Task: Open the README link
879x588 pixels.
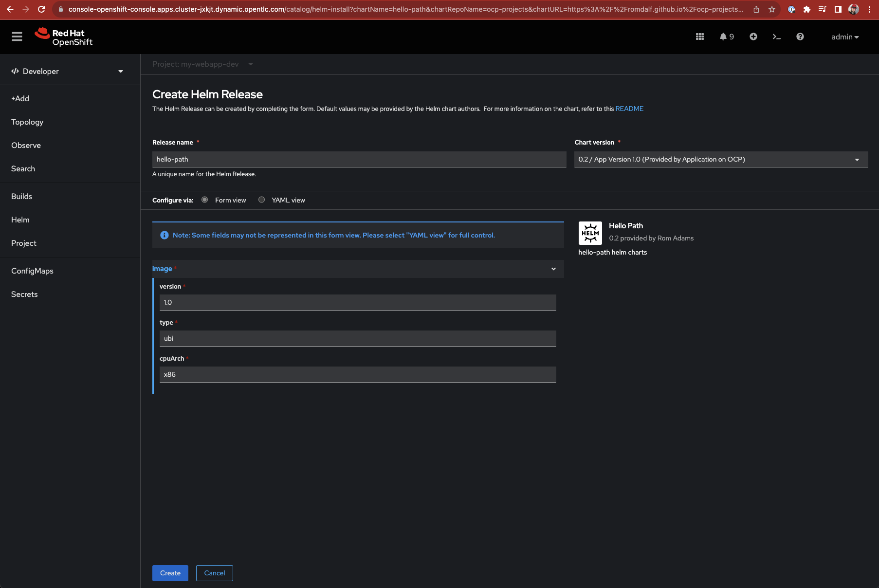Action: coord(629,109)
